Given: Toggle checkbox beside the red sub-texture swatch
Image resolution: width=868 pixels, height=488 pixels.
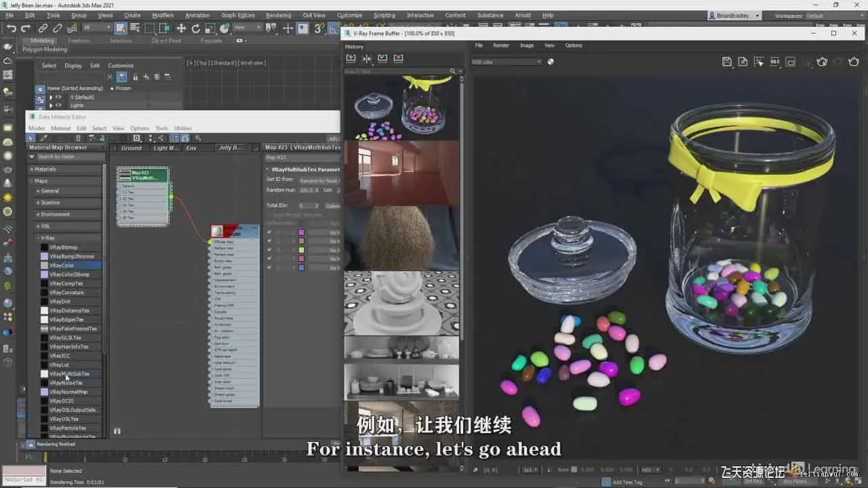Looking at the screenshot, I should tap(269, 259).
